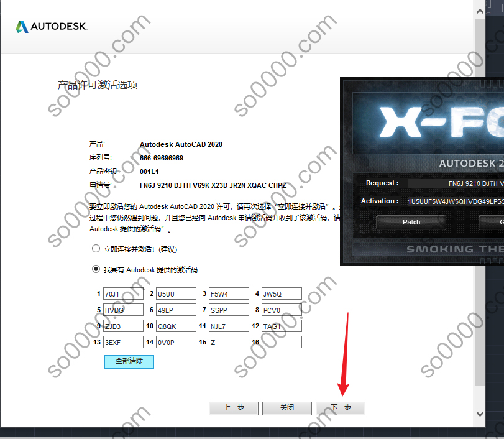Select the radio option for Autodesk-provided activation code

[96, 269]
